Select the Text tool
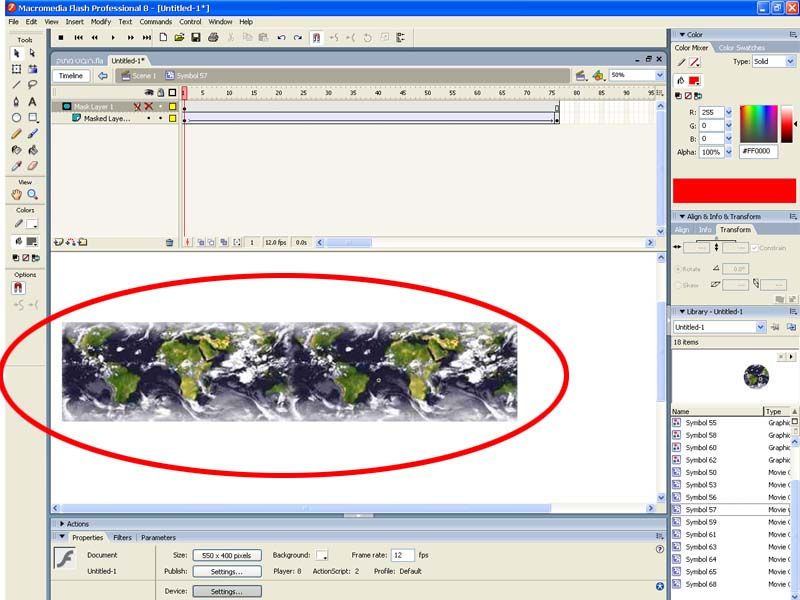Image resolution: width=800 pixels, height=600 pixels. [32, 102]
